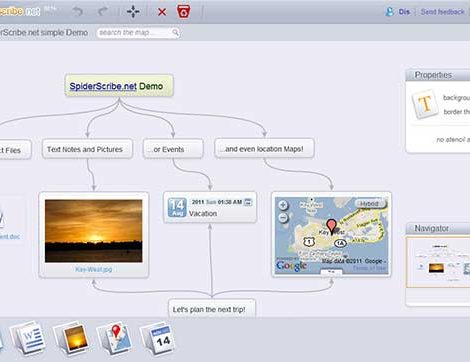
Task: Click the Navigator minimap thumbnail
Action: coord(438,262)
